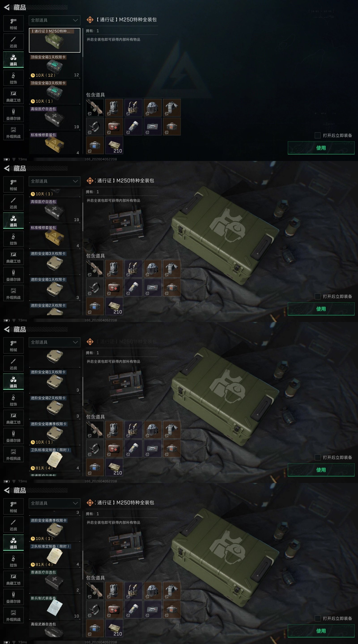Switch to 近战 tab on the triangle-logo screen
This screenshot has height=644, width=358.
coord(13,42)
